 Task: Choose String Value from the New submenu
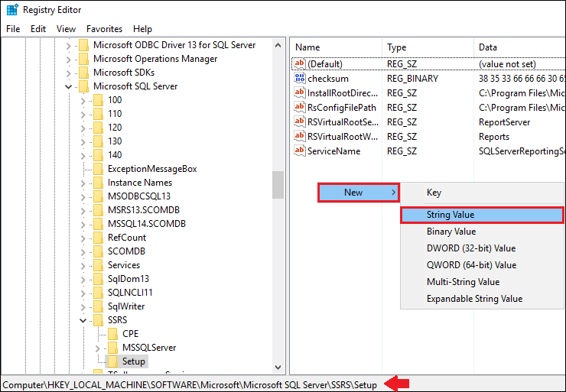point(482,215)
